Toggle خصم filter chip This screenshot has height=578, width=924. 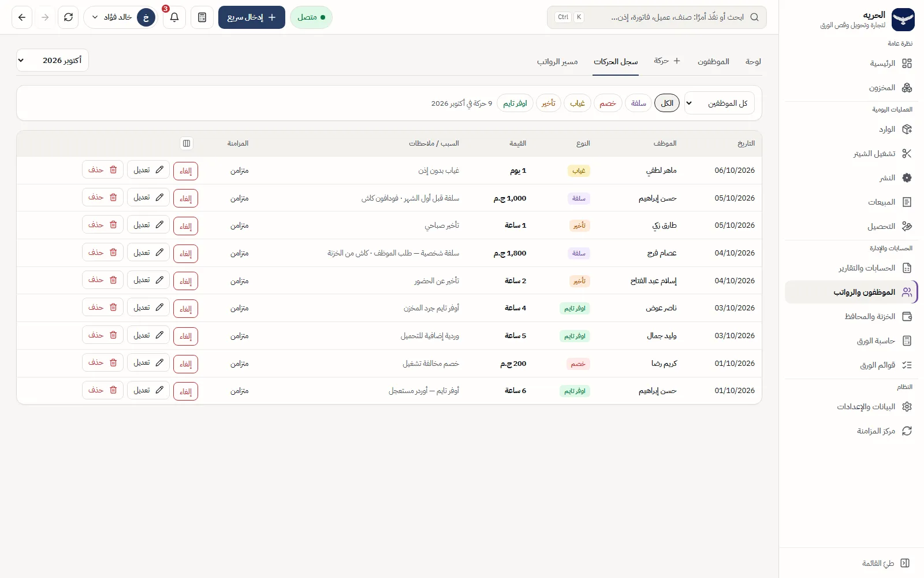608,103
